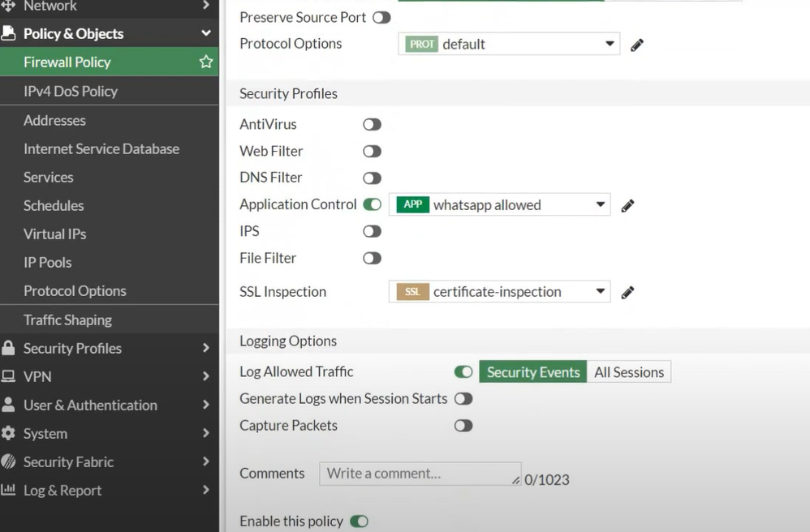Viewport: 810px width, 532px height.
Task: Open the whatsapp allowed dropdown
Action: (x=499, y=205)
